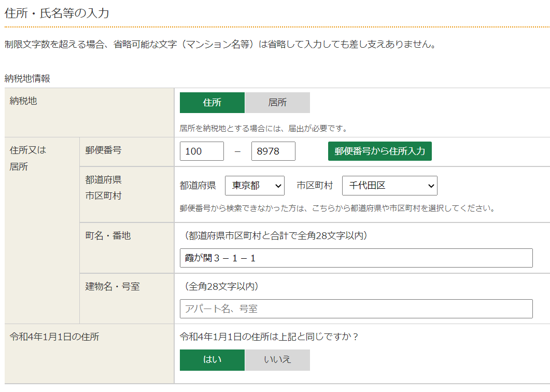
Task: Focus the first postal code field containing 100
Action: tap(202, 151)
